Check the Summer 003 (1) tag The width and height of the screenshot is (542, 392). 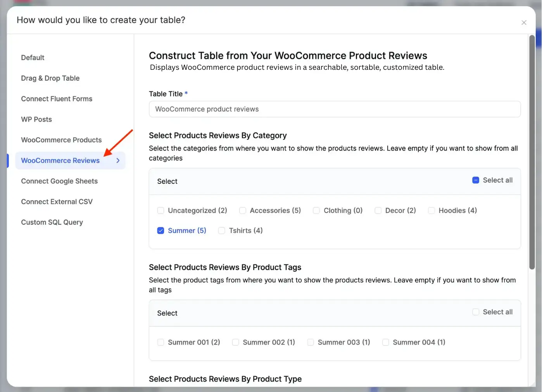311,342
